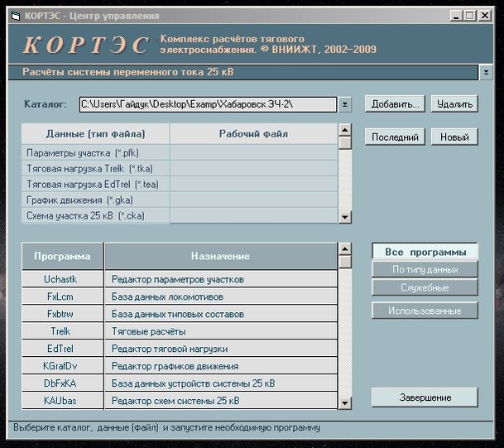Image resolution: width=504 pixels, height=448 pixels.
Task: Click working file cell for График движения
Action: [x=253, y=200]
